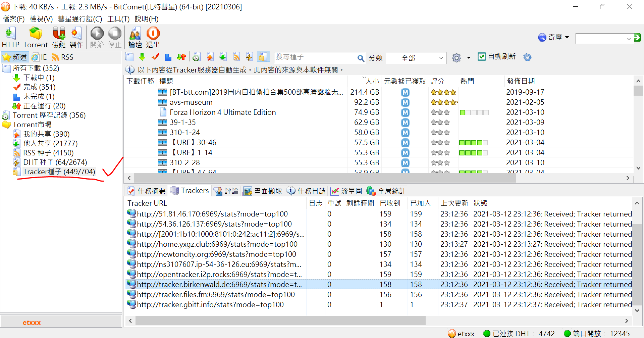Switch to the 流量圖 tab

pyautogui.click(x=346, y=191)
